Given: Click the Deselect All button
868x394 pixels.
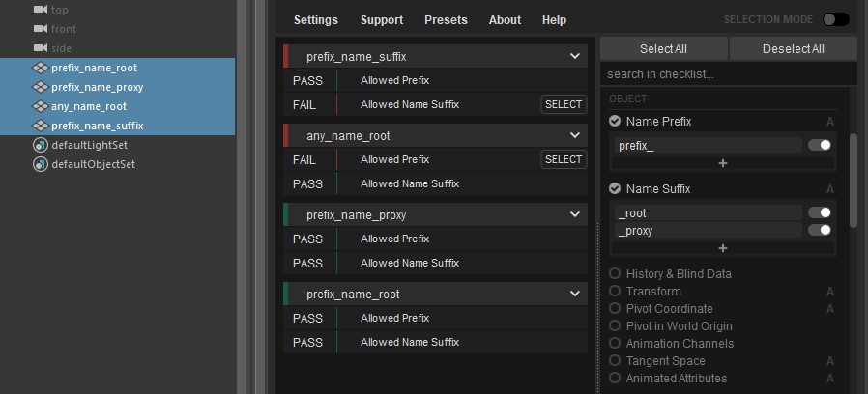Looking at the screenshot, I should pos(794,48).
